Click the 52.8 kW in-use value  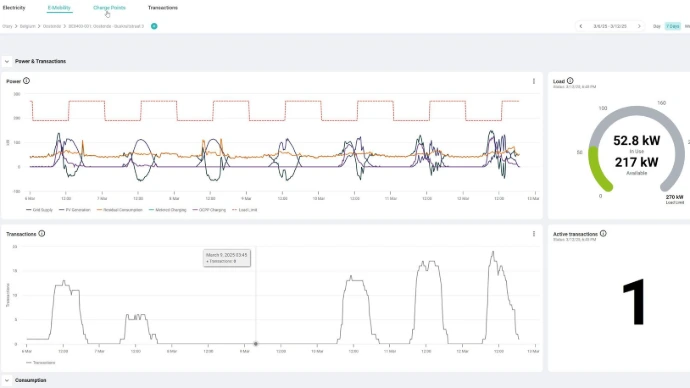(x=636, y=141)
